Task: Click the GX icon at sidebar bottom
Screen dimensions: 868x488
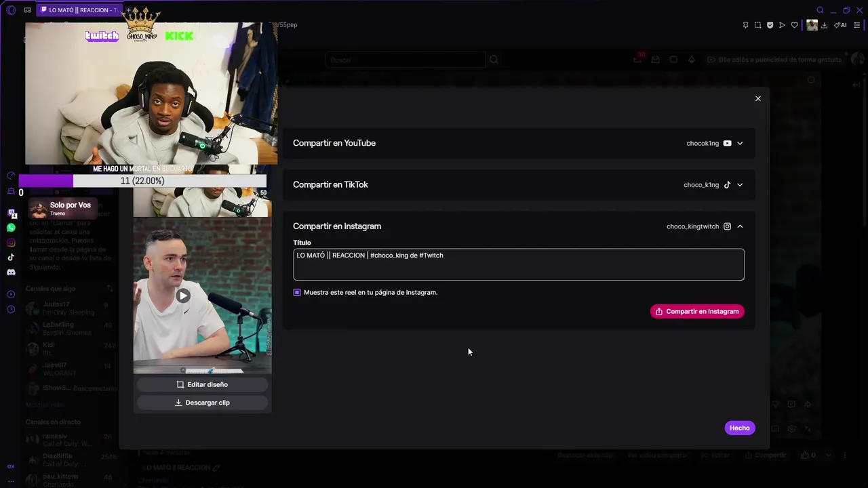Action: point(11,466)
